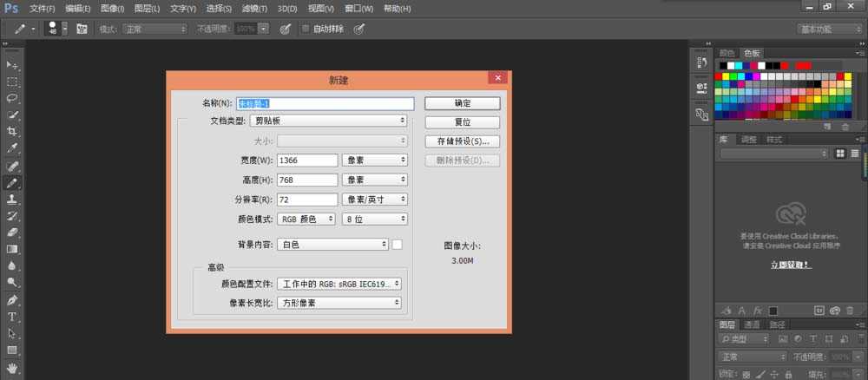Select the Pen tool
The height and width of the screenshot is (380, 868).
point(12,300)
